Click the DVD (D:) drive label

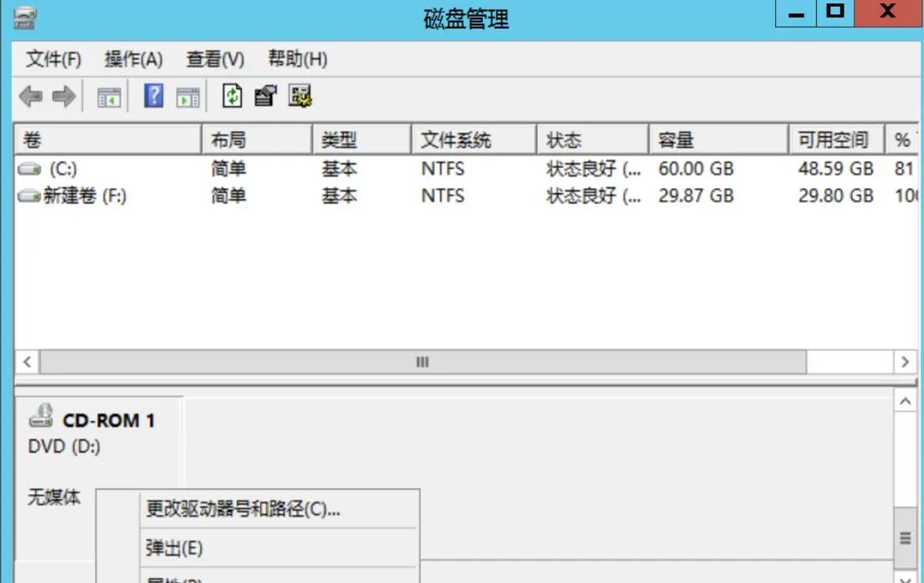click(64, 446)
